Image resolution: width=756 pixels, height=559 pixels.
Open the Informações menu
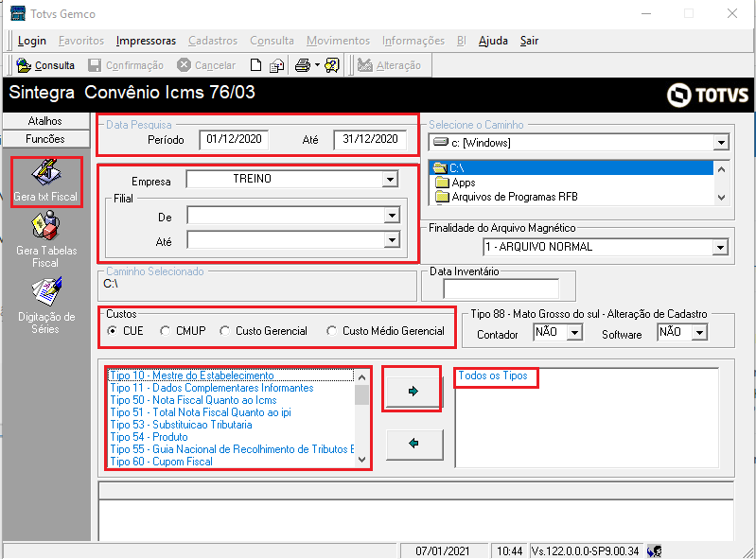pos(413,41)
